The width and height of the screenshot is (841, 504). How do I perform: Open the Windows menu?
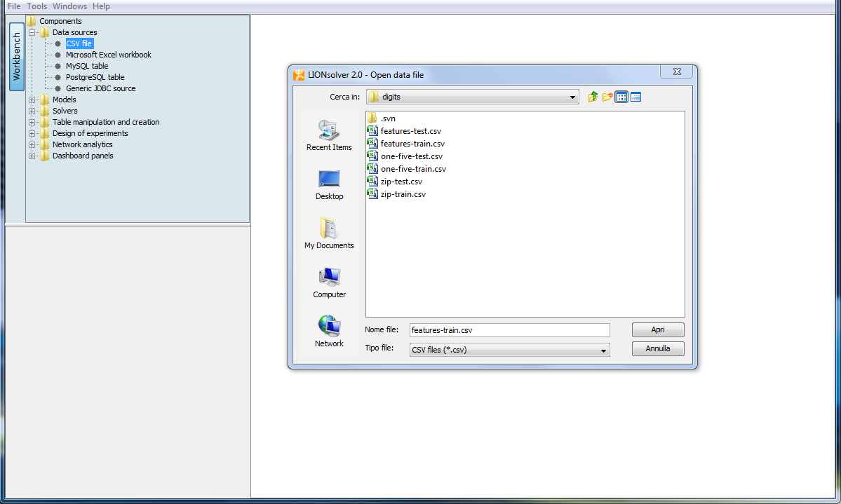[69, 6]
